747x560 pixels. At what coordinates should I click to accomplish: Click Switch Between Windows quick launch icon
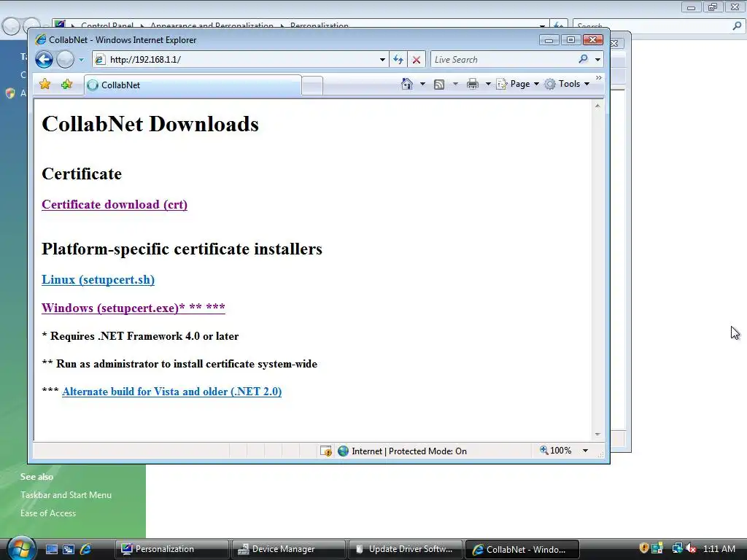pos(69,549)
